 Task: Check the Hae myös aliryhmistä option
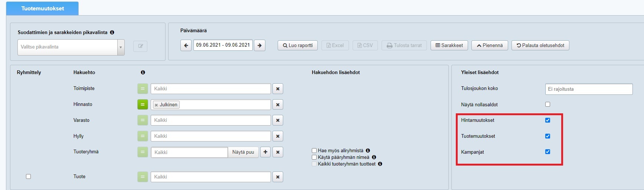(x=314, y=151)
